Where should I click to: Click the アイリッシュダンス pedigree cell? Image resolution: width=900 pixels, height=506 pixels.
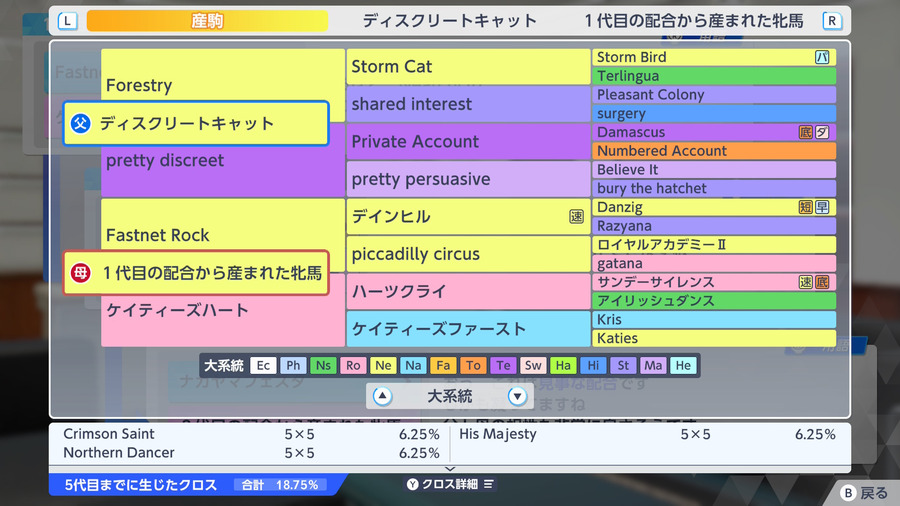tap(714, 301)
